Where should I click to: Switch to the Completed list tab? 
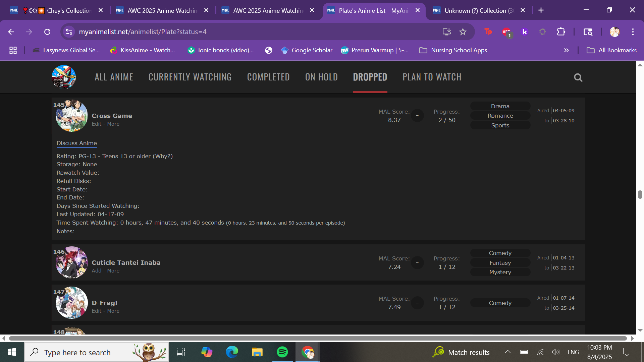pos(268,77)
